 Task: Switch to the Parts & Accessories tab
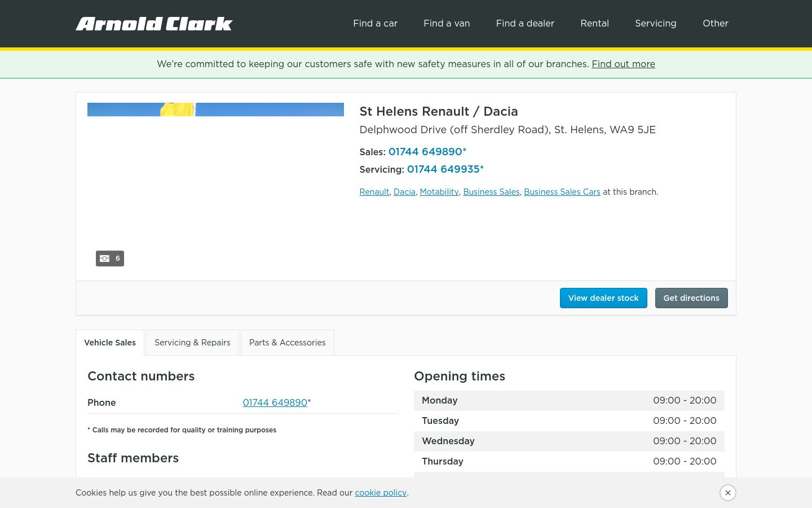(288, 343)
